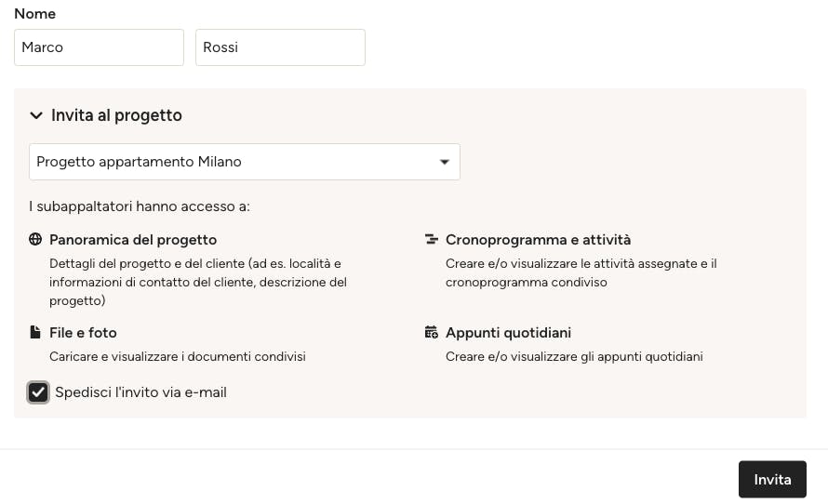Uncheck Spedisci l'invito via e-mail checkbox
Viewport: 828px width, 504px height.
[x=38, y=392]
